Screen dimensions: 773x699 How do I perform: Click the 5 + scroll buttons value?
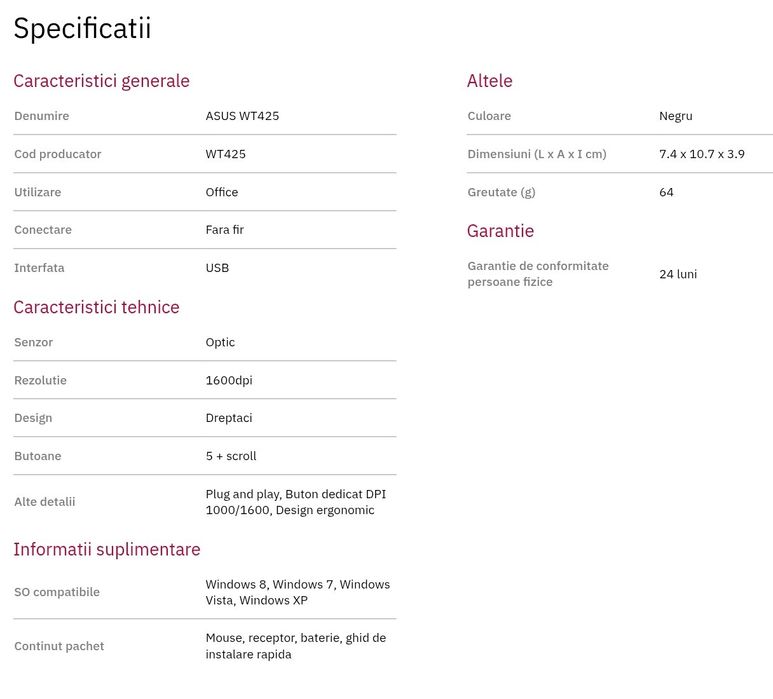231,456
